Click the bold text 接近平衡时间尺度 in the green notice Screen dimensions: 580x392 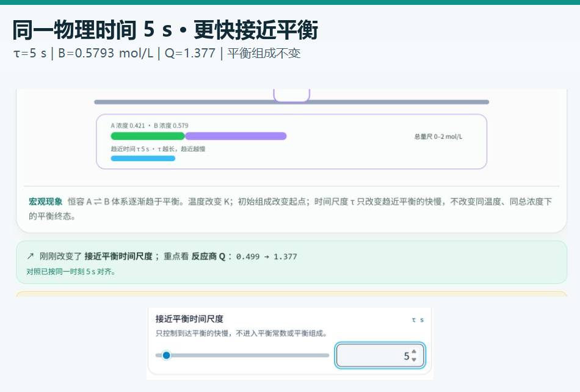(118, 256)
